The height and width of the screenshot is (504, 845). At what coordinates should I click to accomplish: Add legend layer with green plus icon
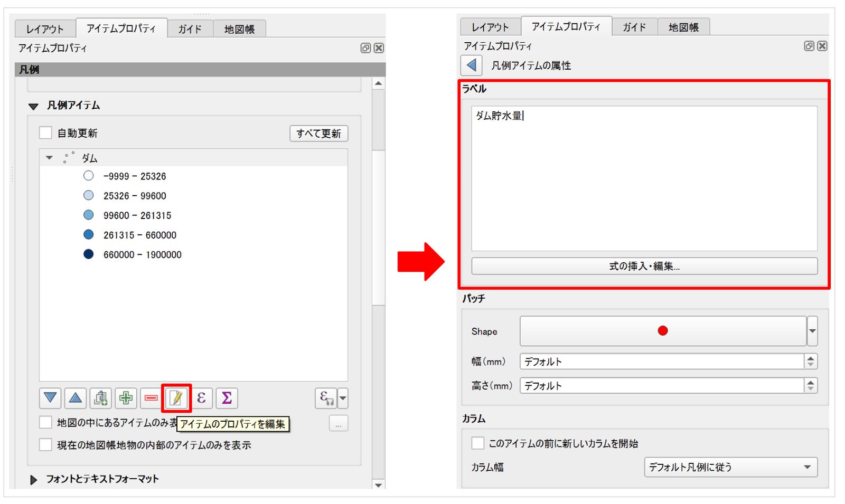pyautogui.click(x=126, y=398)
